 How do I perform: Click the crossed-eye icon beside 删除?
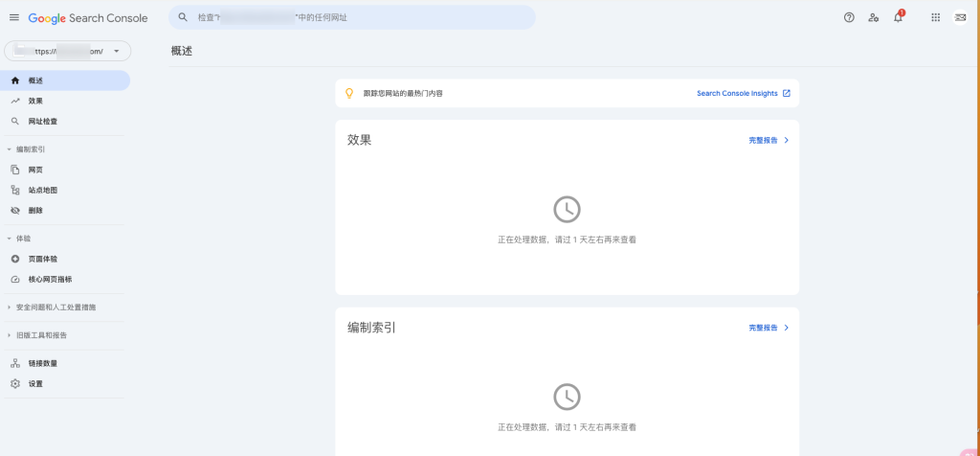(x=15, y=210)
